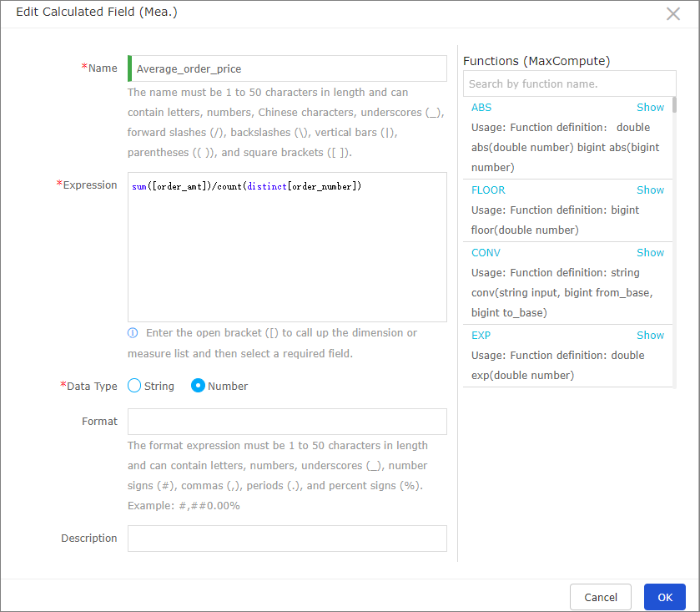Focus the Format input field

coord(287,422)
